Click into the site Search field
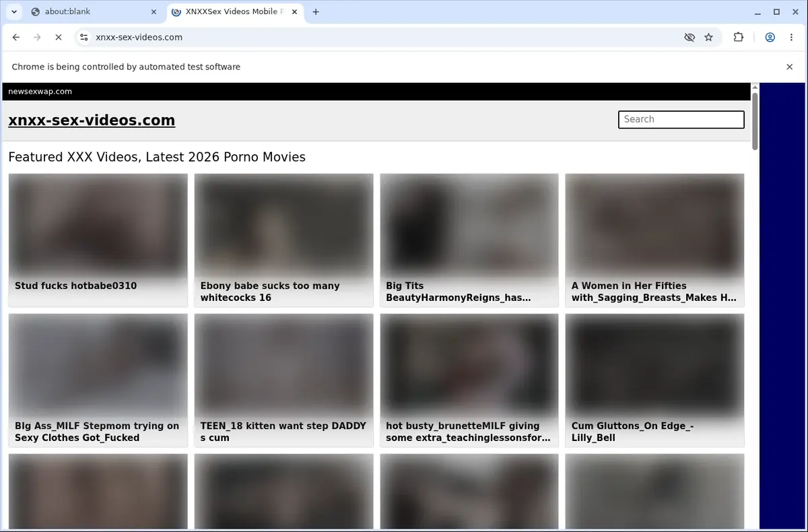The image size is (808, 532). (681, 119)
